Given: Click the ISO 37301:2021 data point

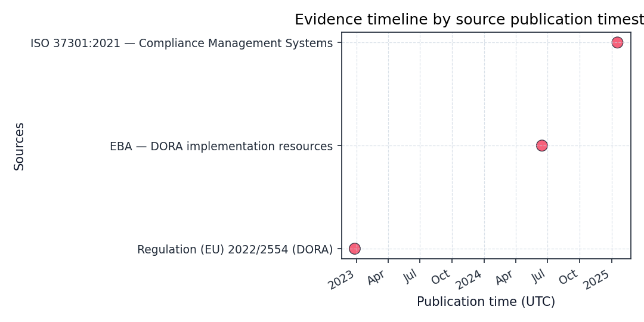Looking at the screenshot, I should click(x=617, y=42).
